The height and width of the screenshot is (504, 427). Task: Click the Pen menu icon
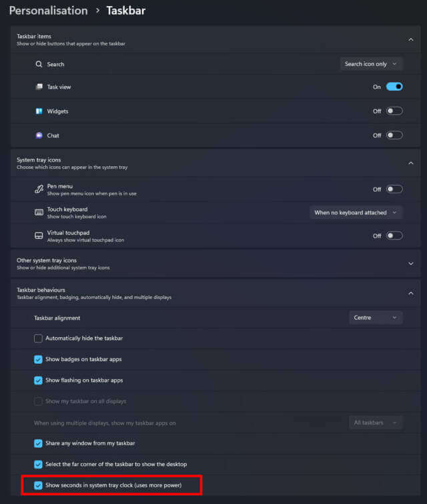coord(39,190)
